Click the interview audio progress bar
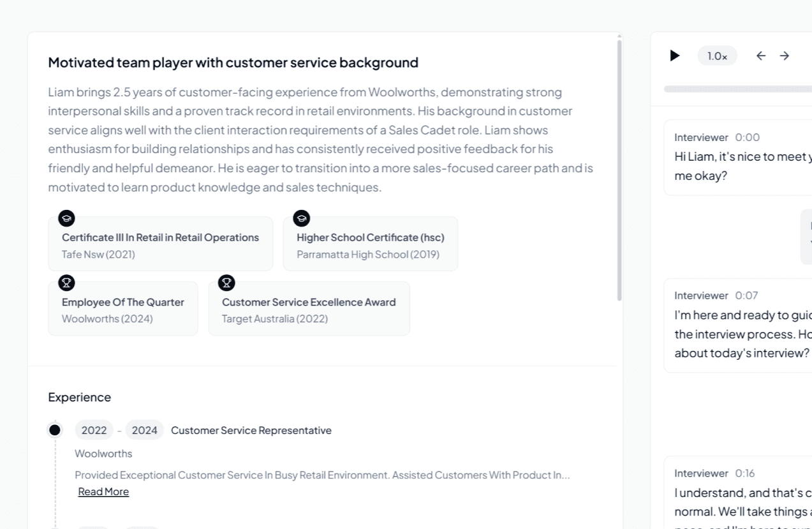This screenshot has height=529, width=812. 737,89
